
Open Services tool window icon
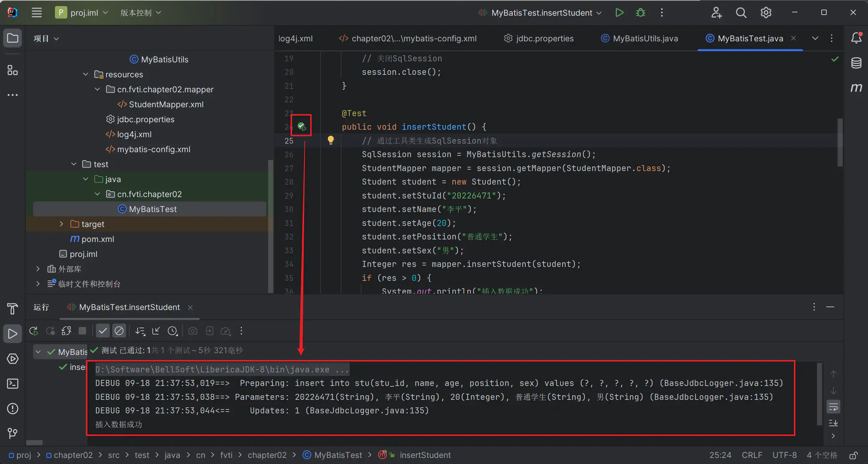[12, 359]
